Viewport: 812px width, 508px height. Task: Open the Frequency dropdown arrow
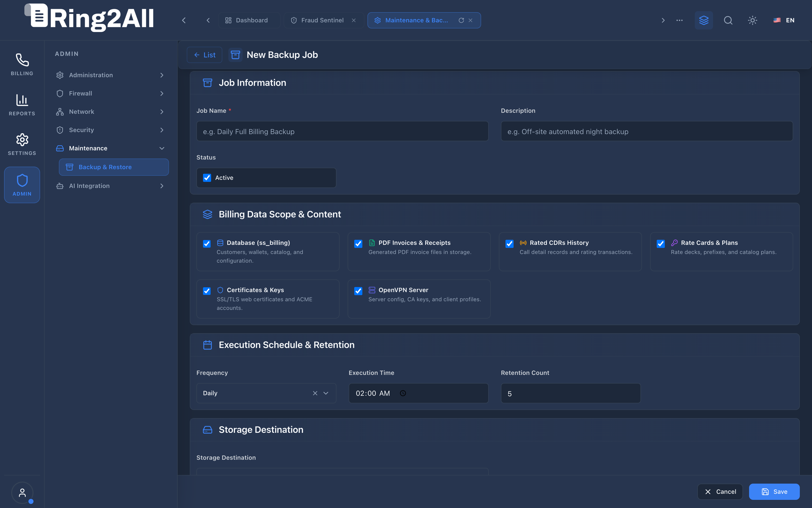(326, 393)
